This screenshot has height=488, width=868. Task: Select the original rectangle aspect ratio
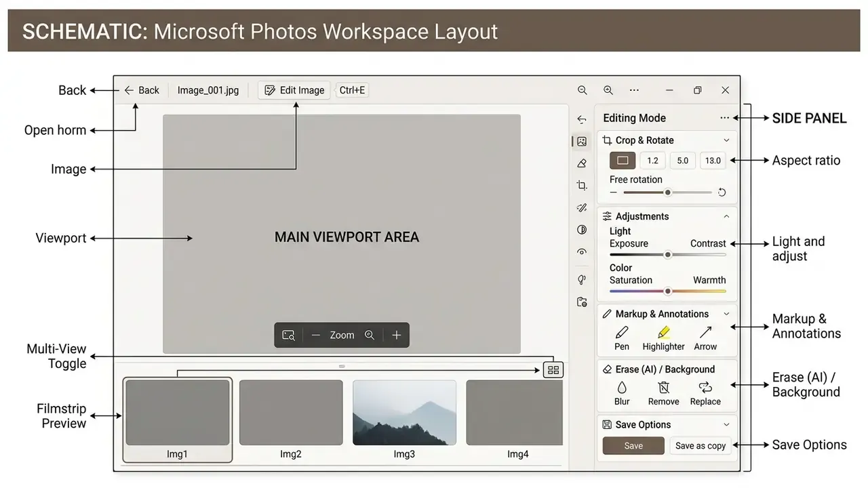(x=623, y=161)
